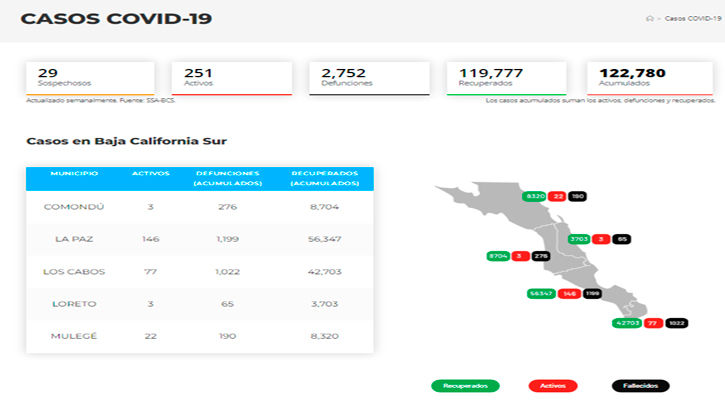Screen dimensions: 725x400
Task: Click the green 42703 map badge
Action: (x=627, y=323)
